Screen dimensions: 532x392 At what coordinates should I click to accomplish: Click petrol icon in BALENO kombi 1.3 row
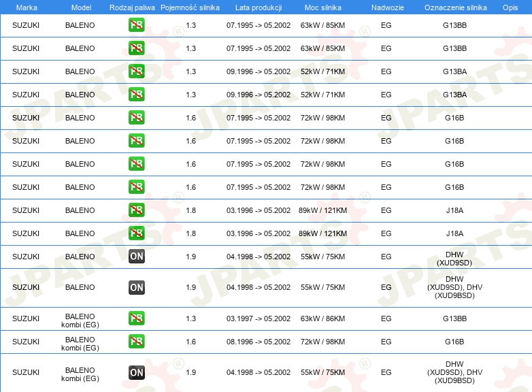tap(136, 318)
